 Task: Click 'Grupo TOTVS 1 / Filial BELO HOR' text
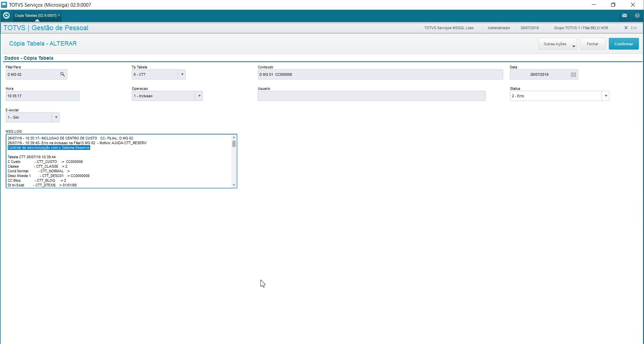[x=581, y=28]
